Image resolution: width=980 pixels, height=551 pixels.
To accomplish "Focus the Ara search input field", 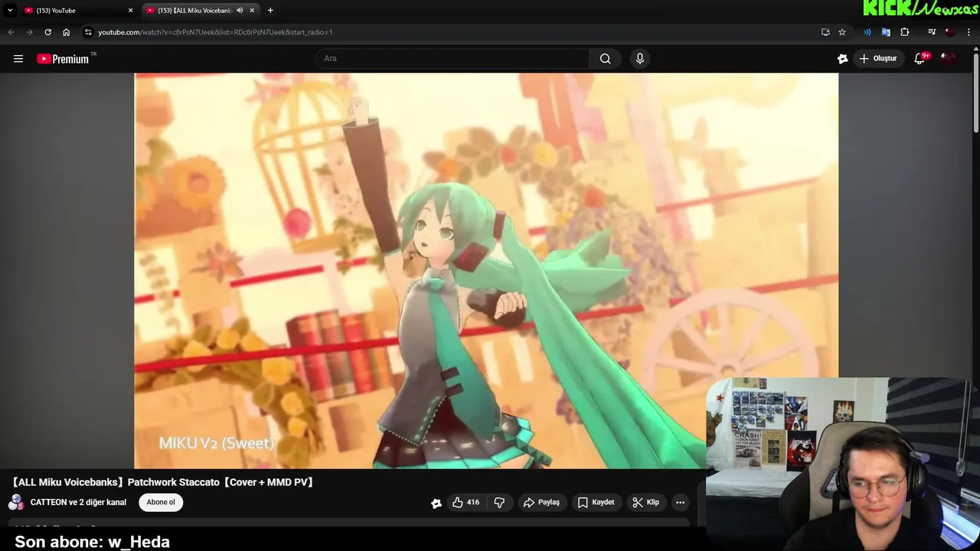I will [x=452, y=58].
